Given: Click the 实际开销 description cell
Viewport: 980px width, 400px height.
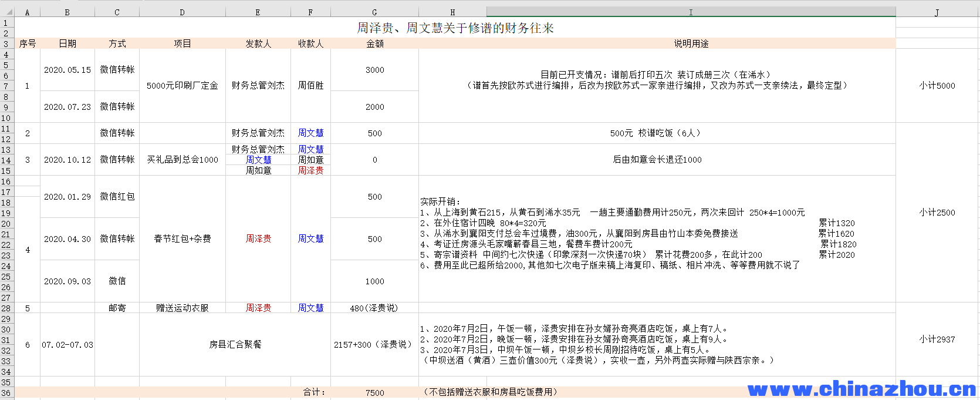Looking at the screenshot, I should tap(657, 239).
